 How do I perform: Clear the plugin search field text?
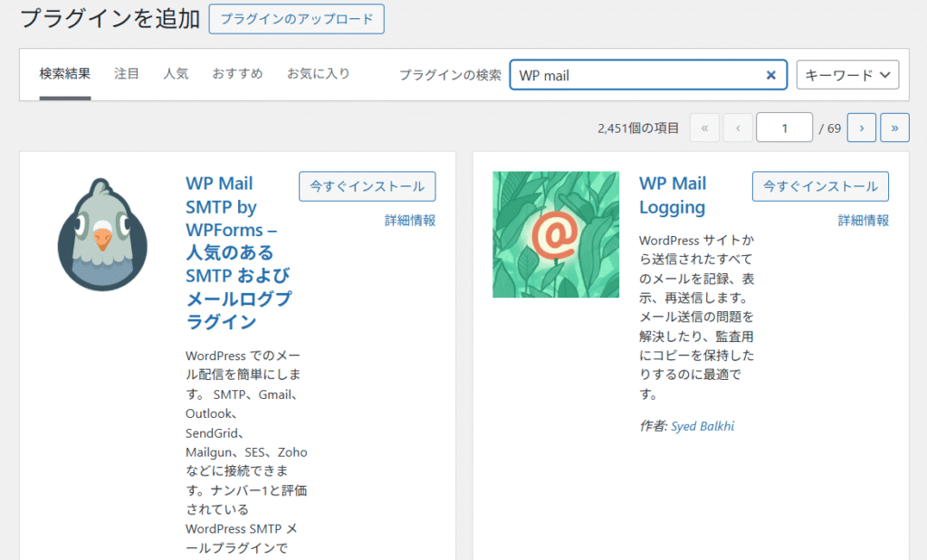pos(771,75)
